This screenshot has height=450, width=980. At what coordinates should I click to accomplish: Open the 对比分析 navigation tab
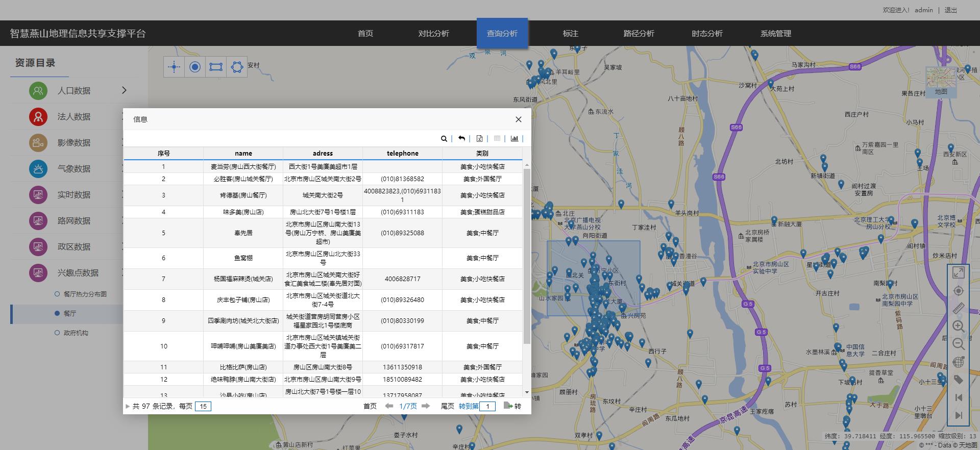pos(434,34)
